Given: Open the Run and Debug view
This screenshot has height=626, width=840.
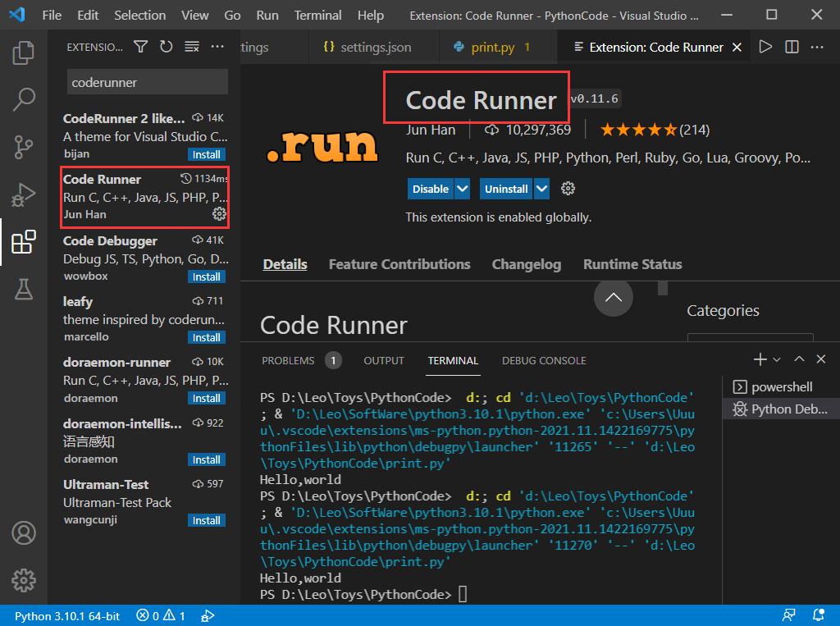Looking at the screenshot, I should (24, 194).
